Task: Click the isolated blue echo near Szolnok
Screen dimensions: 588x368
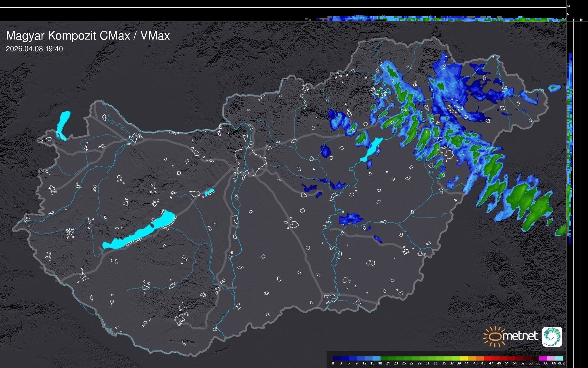Action: point(350,219)
